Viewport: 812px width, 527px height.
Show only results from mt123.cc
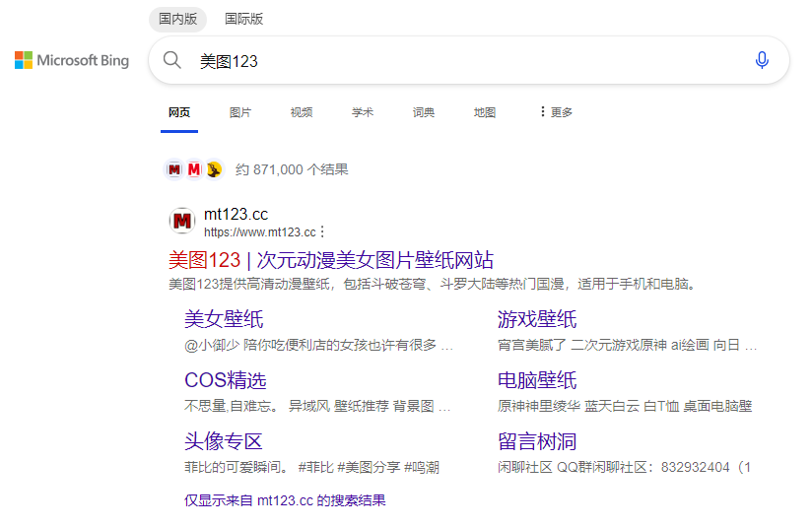click(x=285, y=500)
